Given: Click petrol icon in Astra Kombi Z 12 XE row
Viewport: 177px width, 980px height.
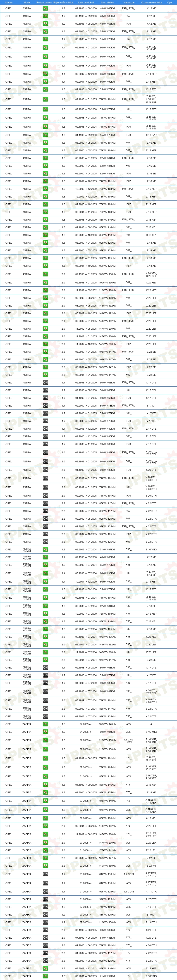Looking at the screenshot, I should (x=45, y=565).
